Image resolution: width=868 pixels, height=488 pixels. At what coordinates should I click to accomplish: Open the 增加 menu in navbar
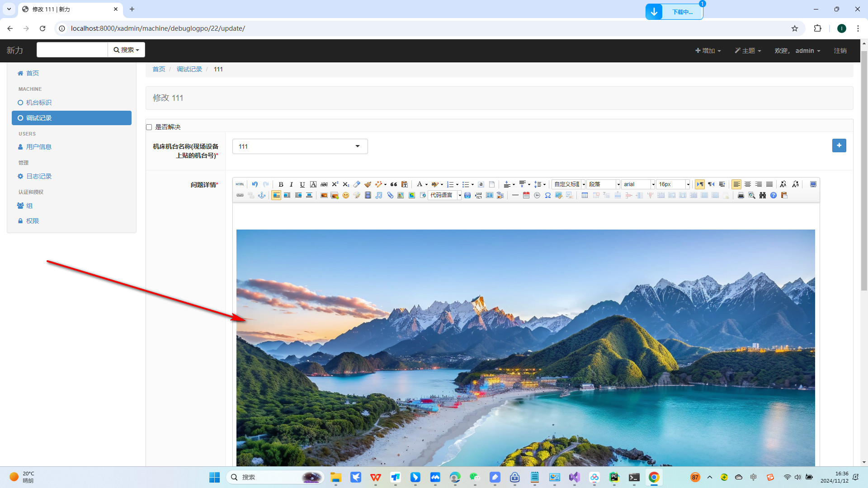coord(708,51)
